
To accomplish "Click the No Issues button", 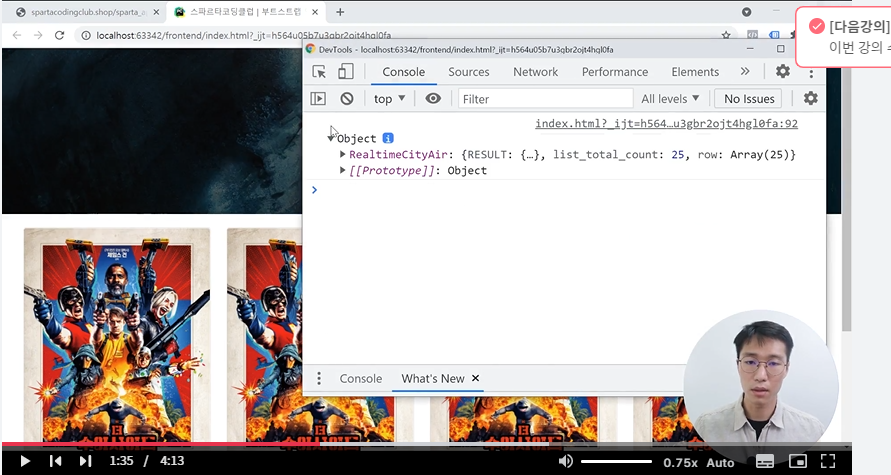I will (x=749, y=98).
